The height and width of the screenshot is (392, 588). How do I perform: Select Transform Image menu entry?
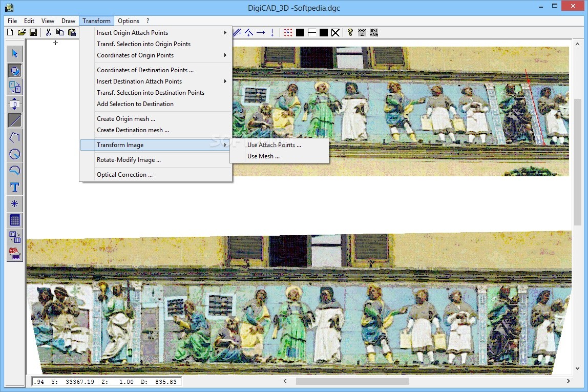click(156, 145)
